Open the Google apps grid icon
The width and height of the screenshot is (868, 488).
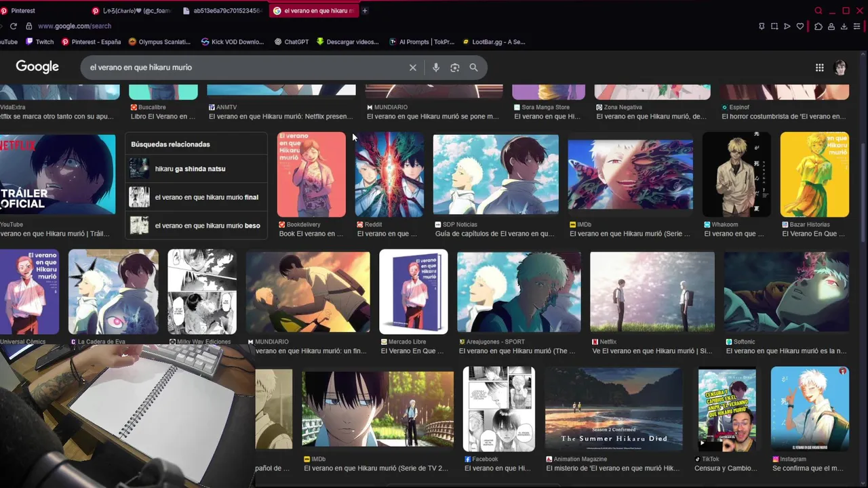pos(820,67)
